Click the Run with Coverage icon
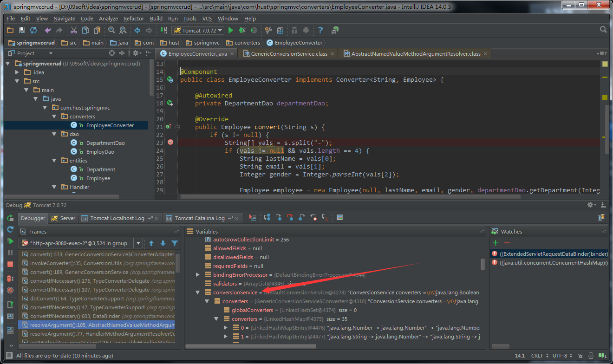This screenshot has width=613, height=364. point(254,30)
